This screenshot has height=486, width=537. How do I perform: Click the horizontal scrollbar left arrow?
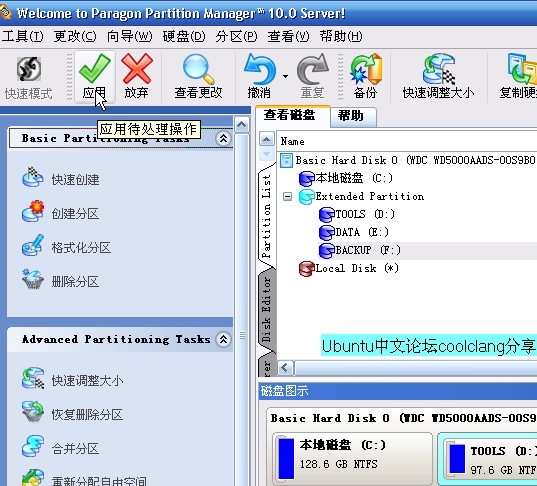click(x=285, y=368)
